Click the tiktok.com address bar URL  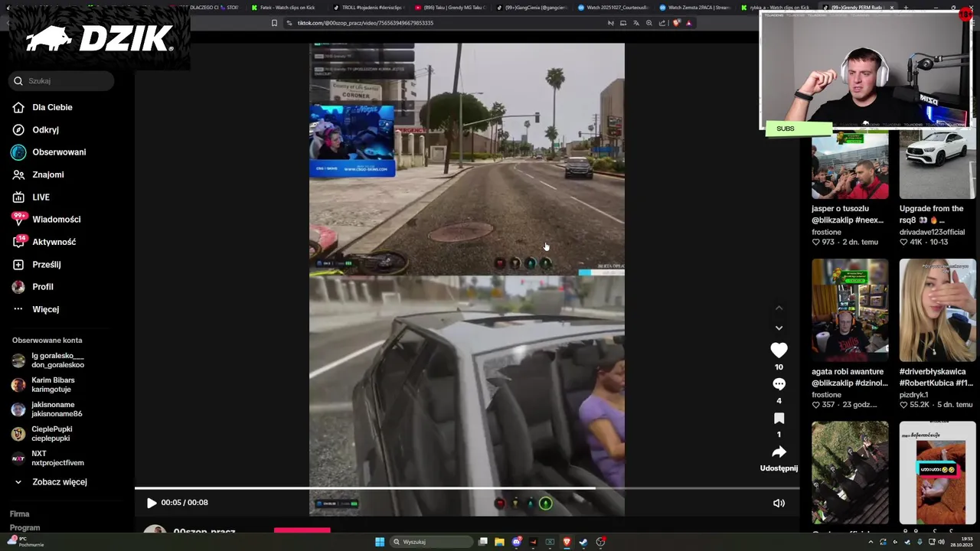pos(365,23)
